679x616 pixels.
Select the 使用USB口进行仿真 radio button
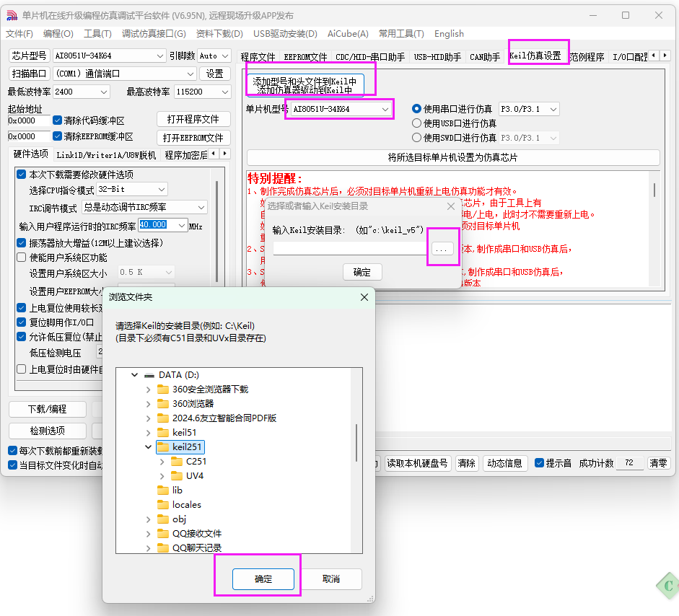416,123
